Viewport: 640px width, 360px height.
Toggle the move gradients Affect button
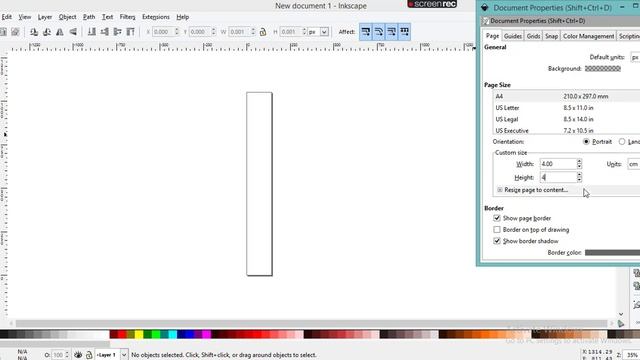(x=392, y=31)
